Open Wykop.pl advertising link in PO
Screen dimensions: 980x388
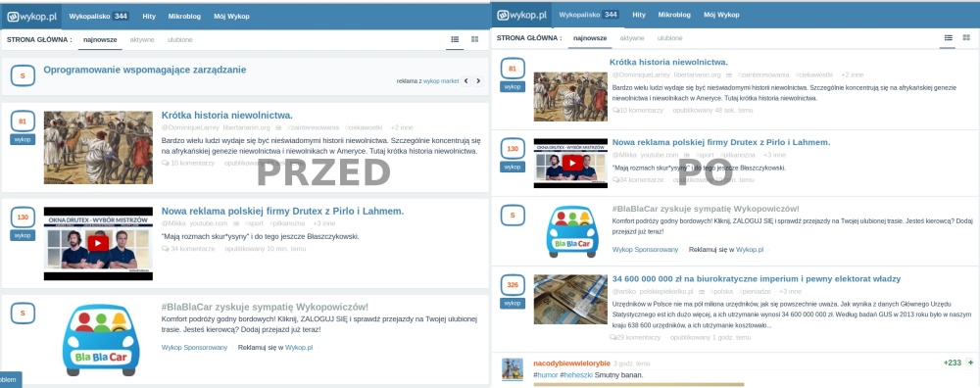[750, 249]
